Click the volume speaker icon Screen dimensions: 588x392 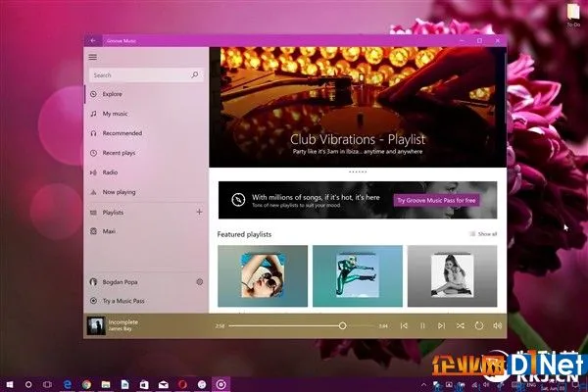(x=498, y=326)
